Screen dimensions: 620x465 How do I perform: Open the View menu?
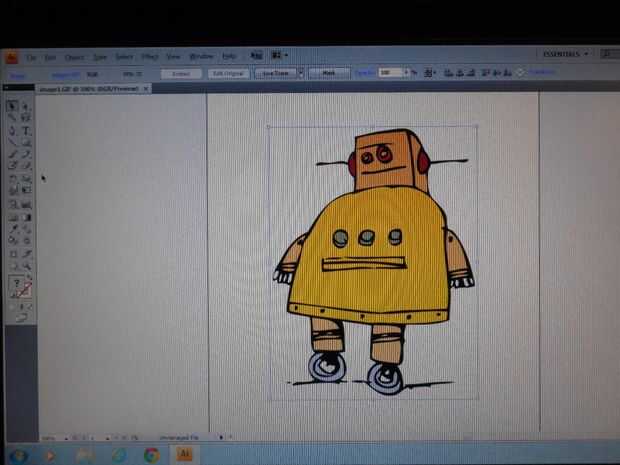(173, 57)
